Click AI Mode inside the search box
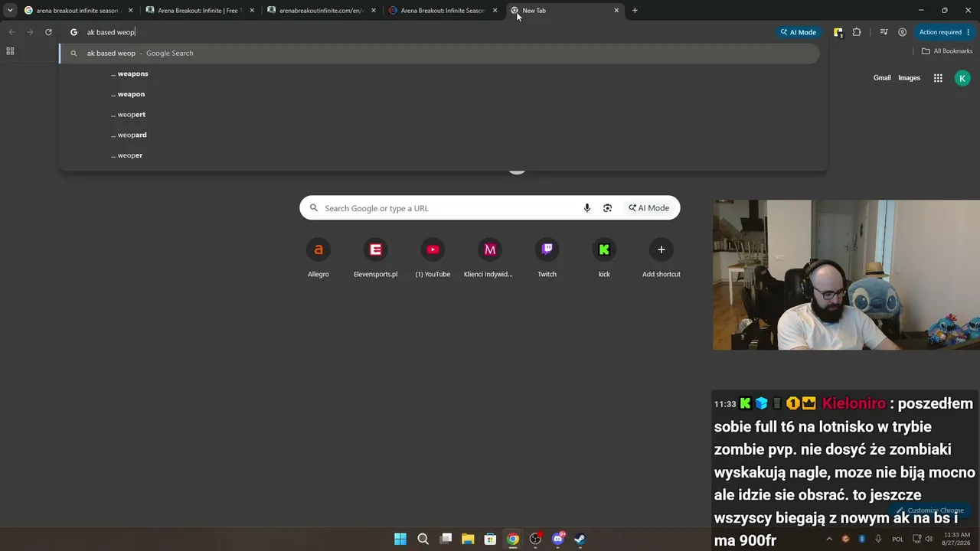Screen dimensions: 980x551 tap(648, 208)
